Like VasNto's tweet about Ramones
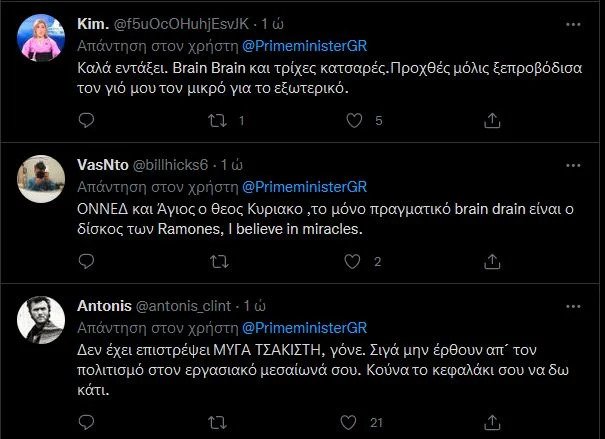The width and height of the screenshot is (605, 439). tap(353, 262)
